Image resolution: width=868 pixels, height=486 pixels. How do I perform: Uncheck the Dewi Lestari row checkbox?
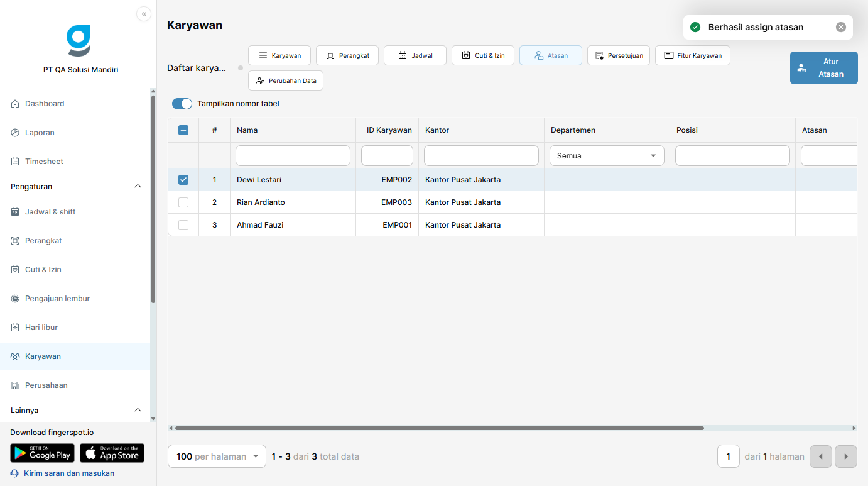pyautogui.click(x=183, y=180)
